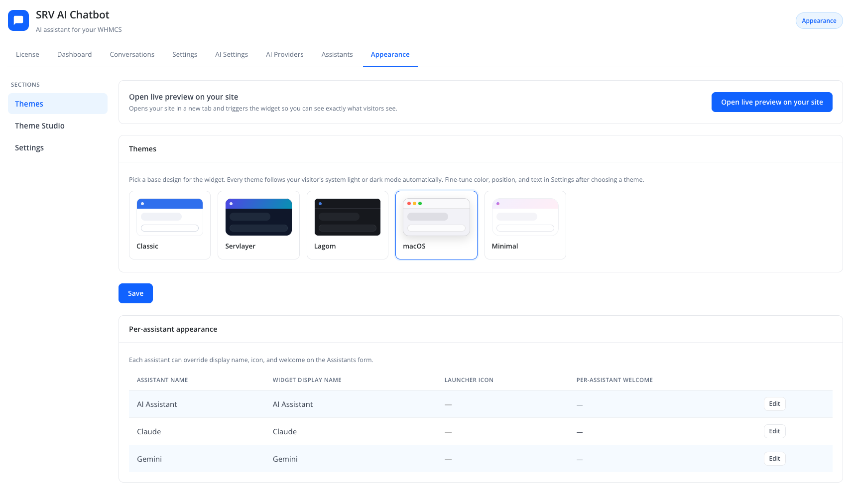Screen dimensions: 851x504
Task: Open the Conversations tab
Action: 132,54
